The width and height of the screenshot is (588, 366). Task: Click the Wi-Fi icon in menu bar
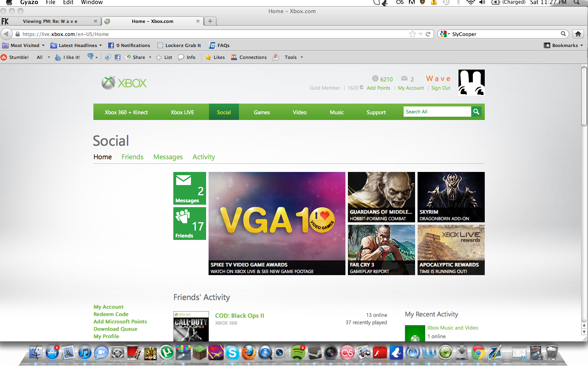[x=470, y=2]
